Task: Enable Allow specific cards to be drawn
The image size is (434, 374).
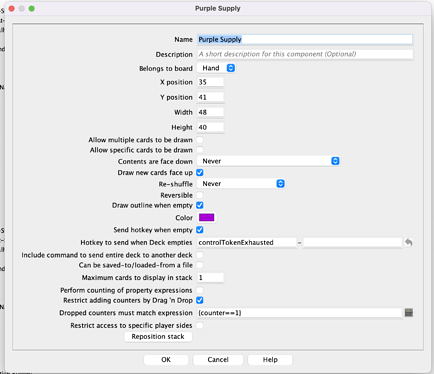Action: [x=200, y=150]
